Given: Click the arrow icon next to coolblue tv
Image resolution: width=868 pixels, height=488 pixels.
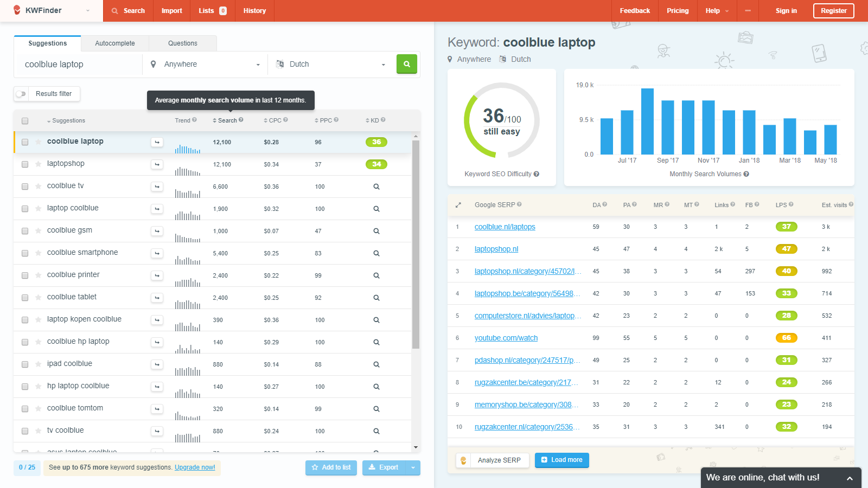Looking at the screenshot, I should coord(157,187).
